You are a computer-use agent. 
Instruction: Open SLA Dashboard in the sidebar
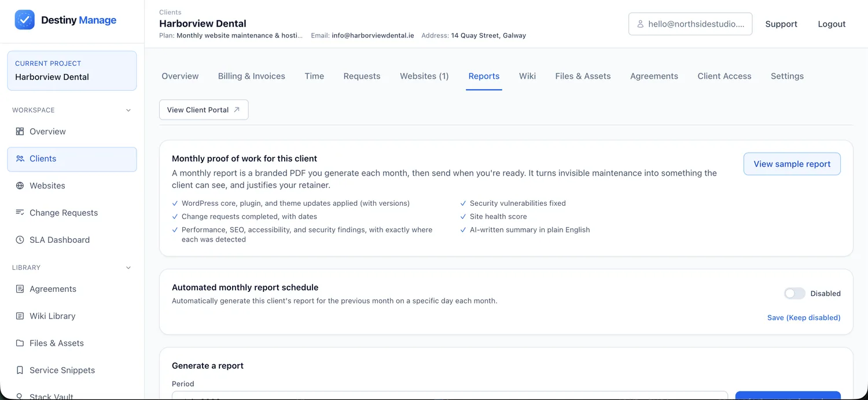[x=72, y=240]
